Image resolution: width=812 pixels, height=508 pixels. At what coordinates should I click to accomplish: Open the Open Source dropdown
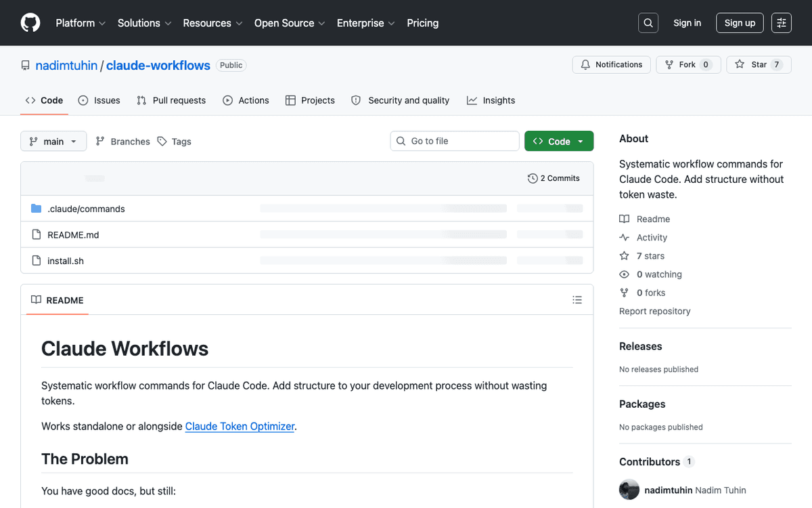[x=290, y=23]
